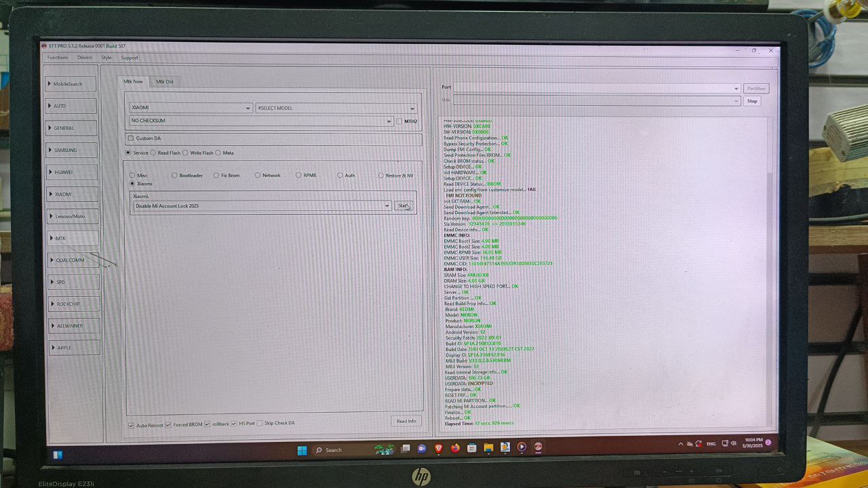Launch Firefox from the taskbar
This screenshot has height=488, width=868.
click(455, 448)
